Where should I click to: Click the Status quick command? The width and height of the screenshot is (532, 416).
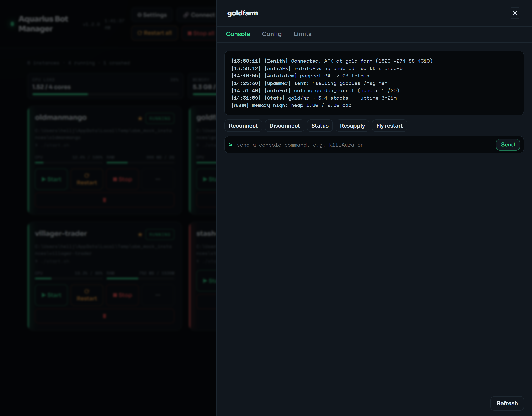[x=320, y=126]
